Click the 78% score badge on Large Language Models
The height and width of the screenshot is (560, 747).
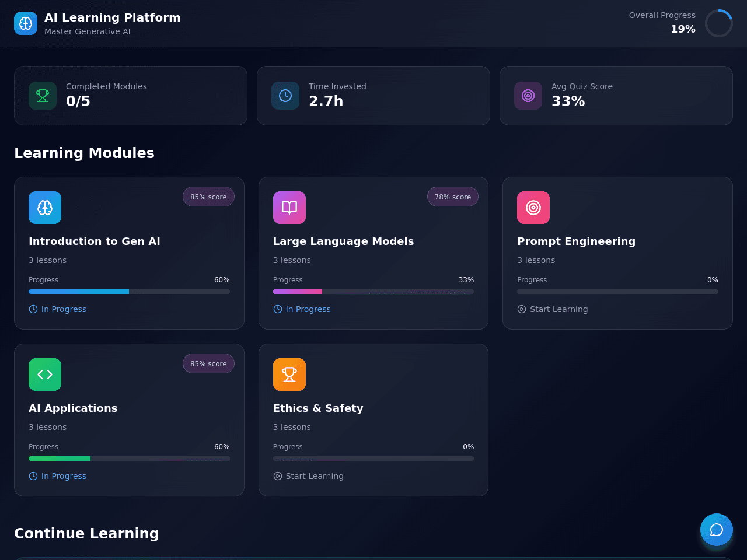click(453, 197)
